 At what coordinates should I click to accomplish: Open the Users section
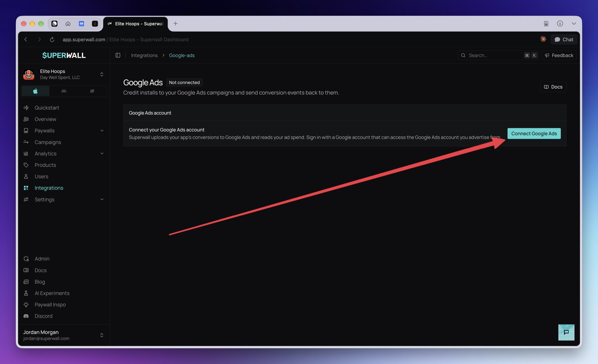point(41,177)
